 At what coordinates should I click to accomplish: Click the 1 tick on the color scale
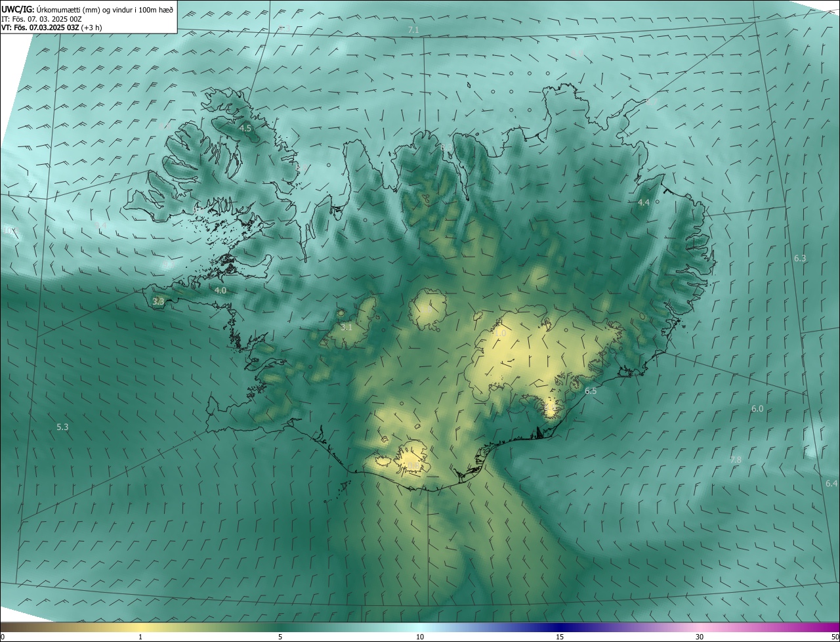tap(140, 637)
